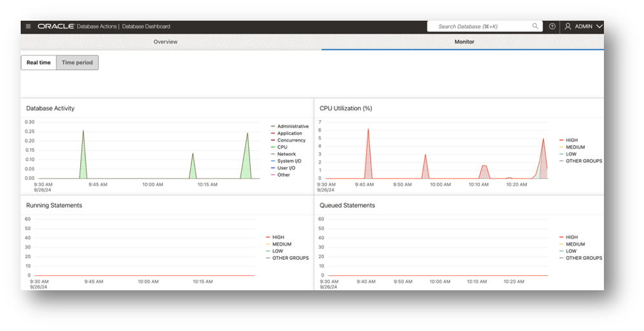Select the Time period toggle

[x=77, y=63]
